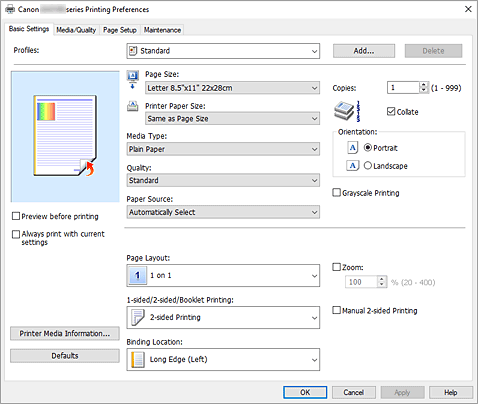Viewport: 478px width, 404px height.
Task: Click the collate stacked pages icon
Action: click(x=347, y=111)
